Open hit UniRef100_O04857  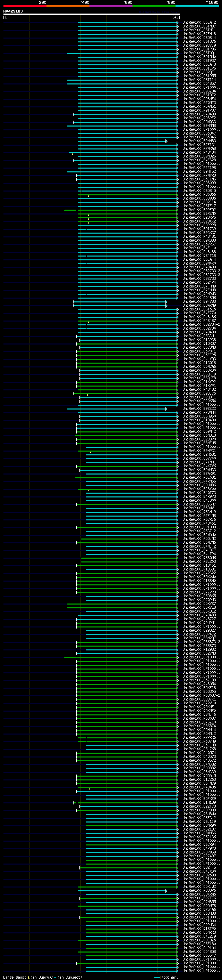pyautogui.click(x=199, y=84)
